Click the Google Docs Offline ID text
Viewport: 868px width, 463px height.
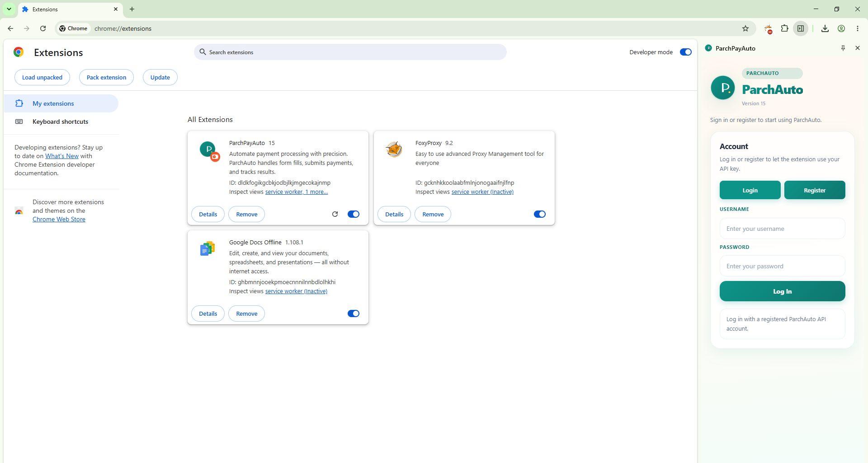[282, 282]
